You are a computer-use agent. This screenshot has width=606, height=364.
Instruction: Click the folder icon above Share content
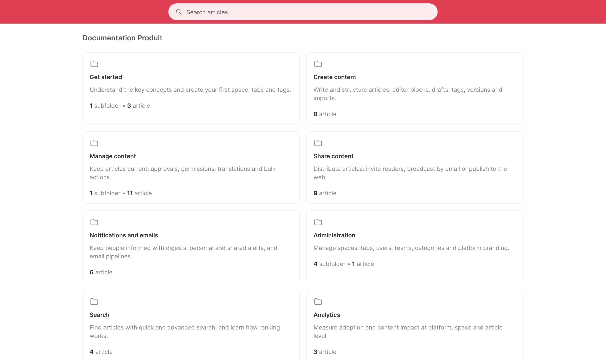pos(318,143)
